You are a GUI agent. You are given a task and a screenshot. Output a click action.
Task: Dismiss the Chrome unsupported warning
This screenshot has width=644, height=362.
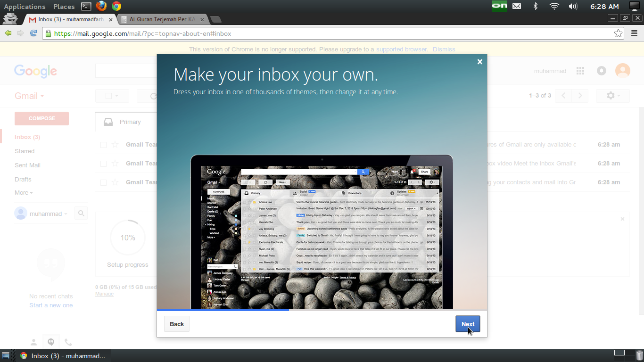(444, 49)
